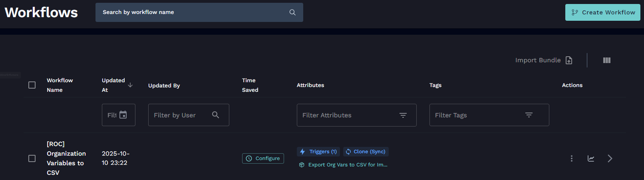
Task: Click the search magnifier icon
Action: [292, 12]
